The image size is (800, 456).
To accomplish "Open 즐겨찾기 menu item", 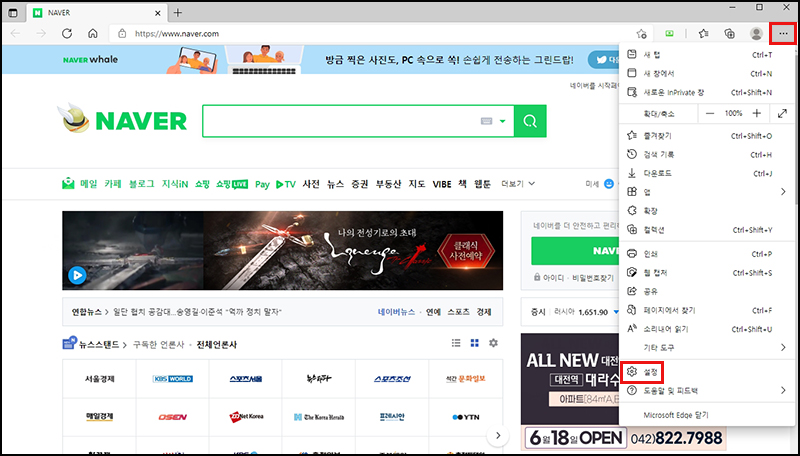I will click(x=709, y=136).
